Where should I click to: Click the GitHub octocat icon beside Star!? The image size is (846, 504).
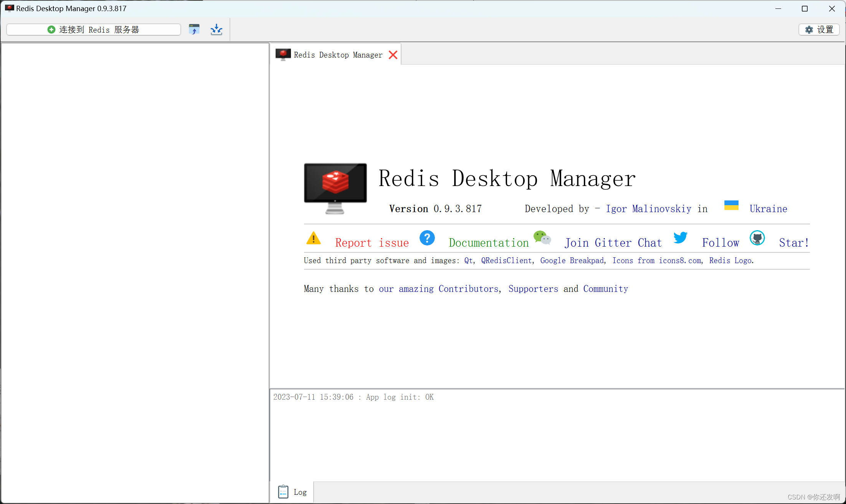[757, 238]
